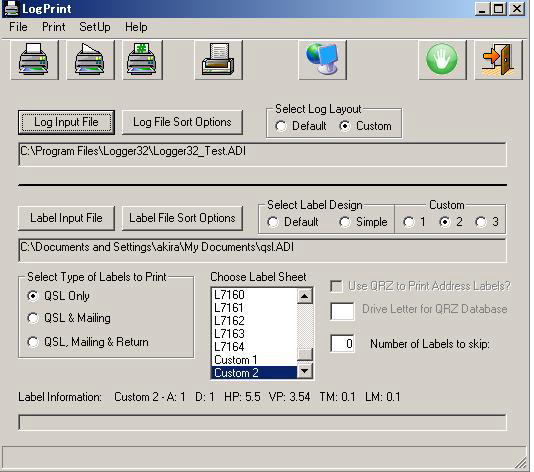The height and width of the screenshot is (472, 534).
Task: Click the label sheet list down arrow
Action: [x=305, y=371]
